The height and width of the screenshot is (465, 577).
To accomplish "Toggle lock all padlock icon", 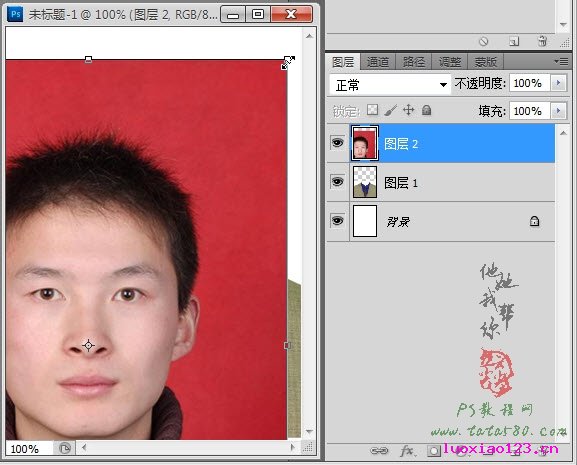I will (426, 110).
